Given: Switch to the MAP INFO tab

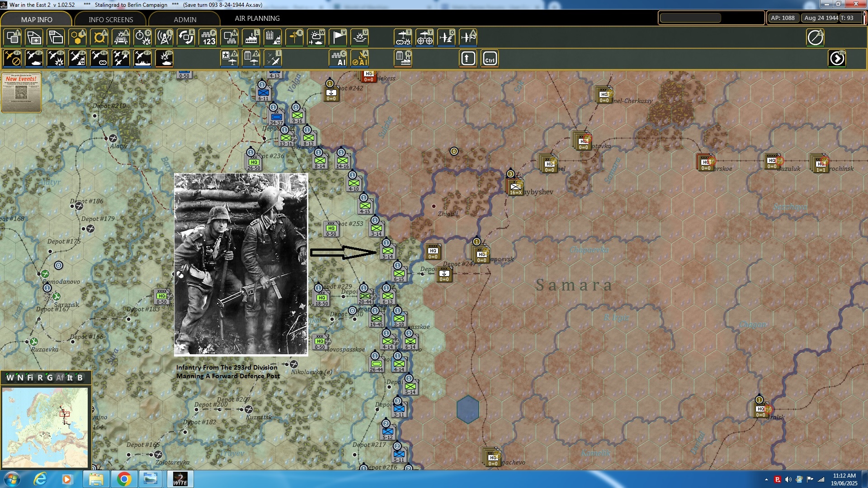Looking at the screenshot, I should pyautogui.click(x=37, y=19).
